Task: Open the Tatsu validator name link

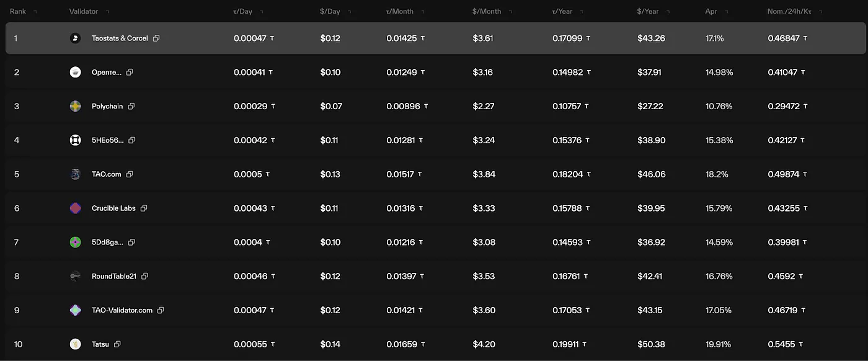Action: pyautogui.click(x=100, y=344)
